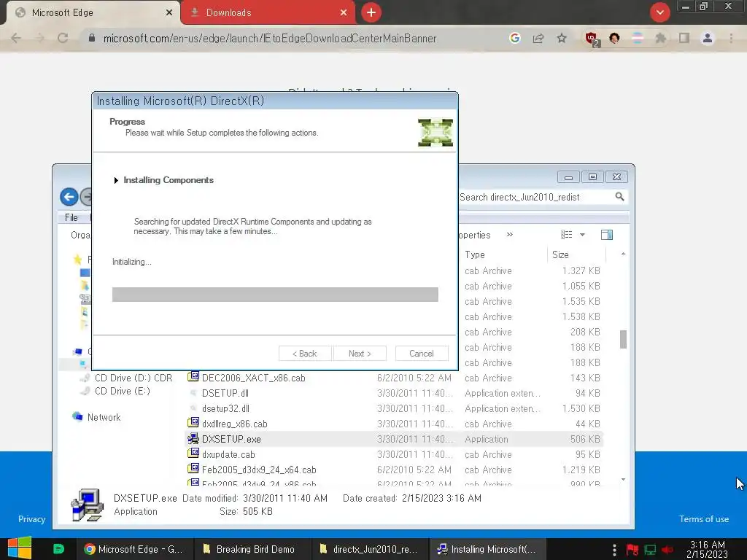Screen dimensions: 747x560
Task: Open new tab with plus button
Action: pos(371,12)
